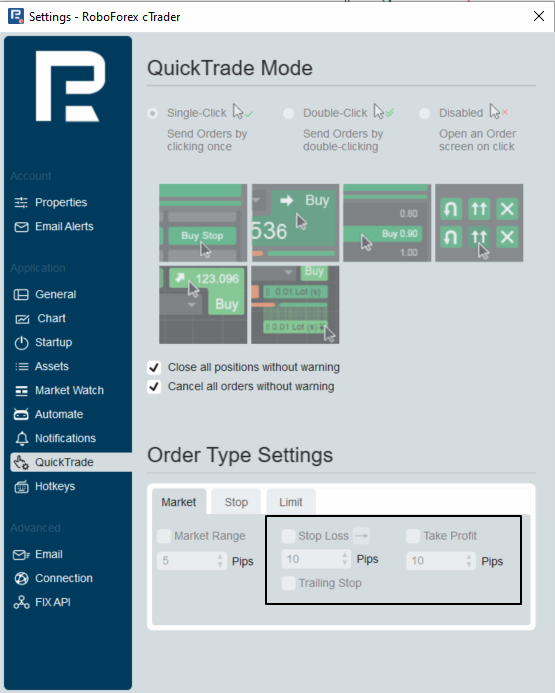Open Notifications bell icon
Screen dimensions: 555x693
21,438
